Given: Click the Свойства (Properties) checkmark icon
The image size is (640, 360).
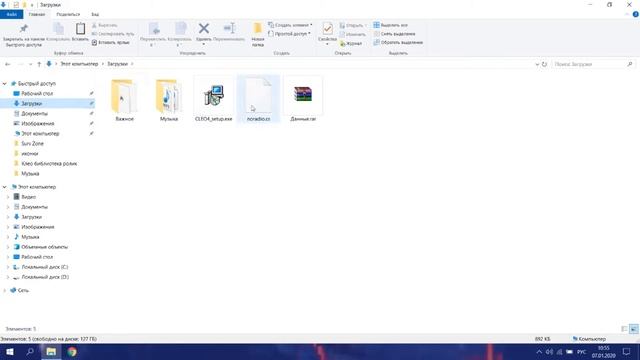Looking at the screenshot, I should [327, 29].
